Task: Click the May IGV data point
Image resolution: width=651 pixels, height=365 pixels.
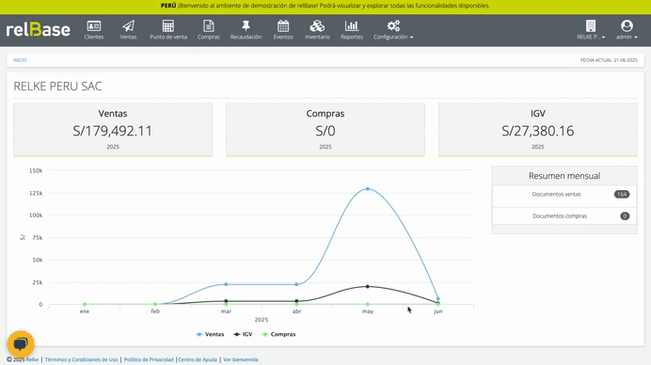Action: (367, 287)
